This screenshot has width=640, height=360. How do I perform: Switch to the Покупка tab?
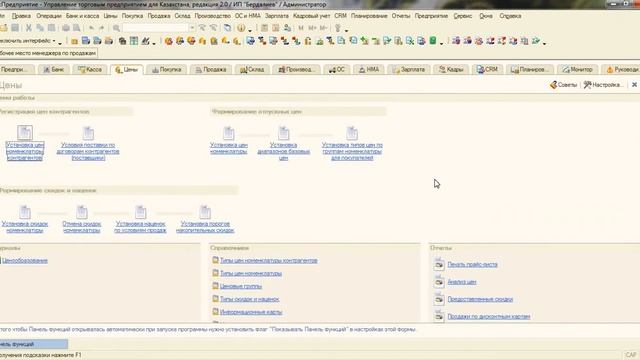click(167, 69)
